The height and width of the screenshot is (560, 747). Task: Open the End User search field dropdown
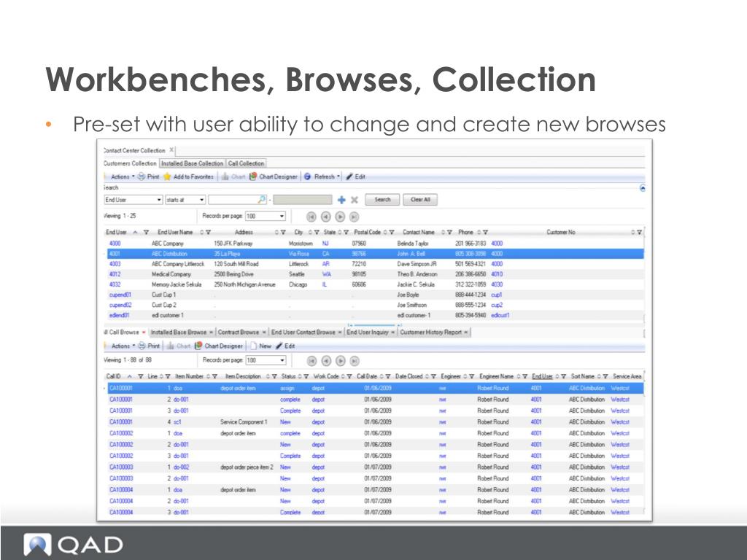(159, 200)
